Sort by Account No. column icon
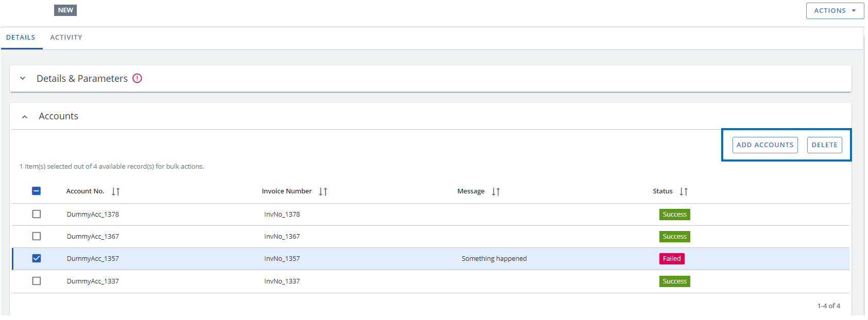Screen dimensions: 868x320 point(115,191)
